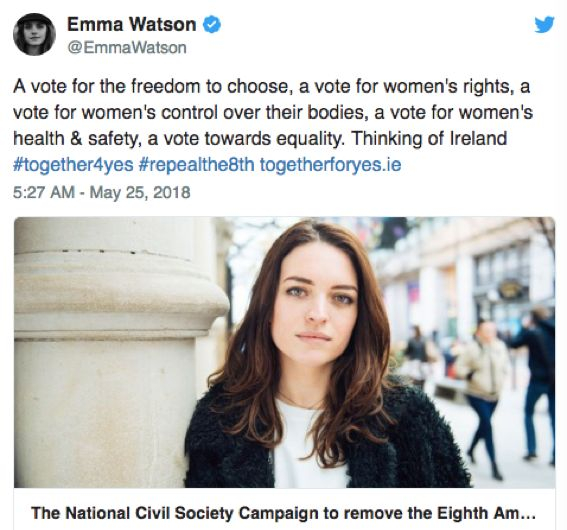Click the tweet's first line of text
567x530 pixels.
pos(272,87)
